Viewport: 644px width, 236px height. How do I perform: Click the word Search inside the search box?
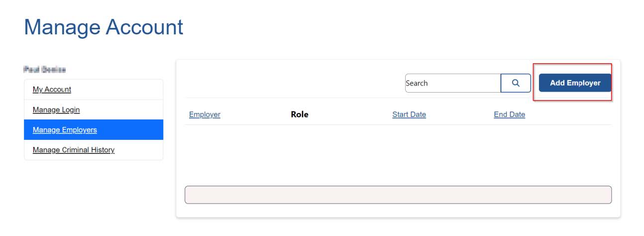417,83
